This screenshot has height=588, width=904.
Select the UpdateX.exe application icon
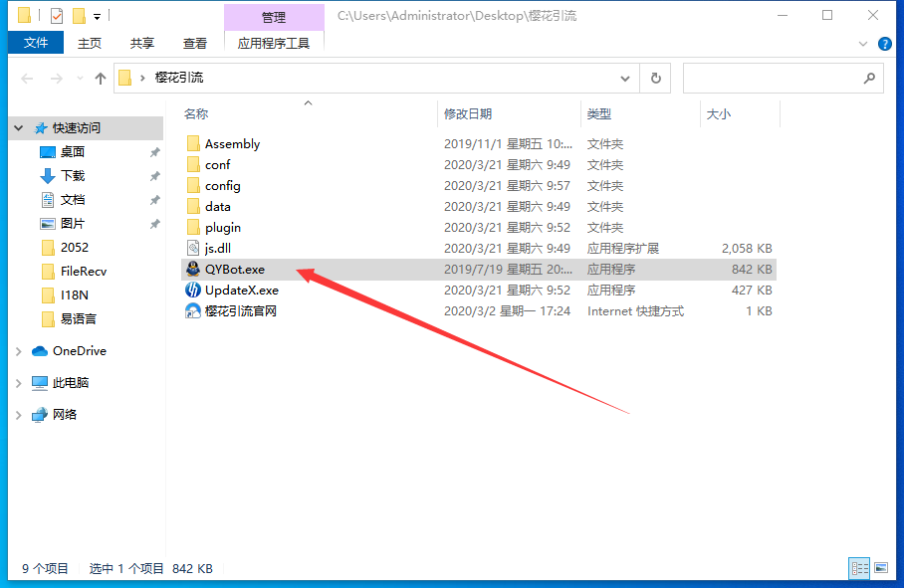pos(193,290)
